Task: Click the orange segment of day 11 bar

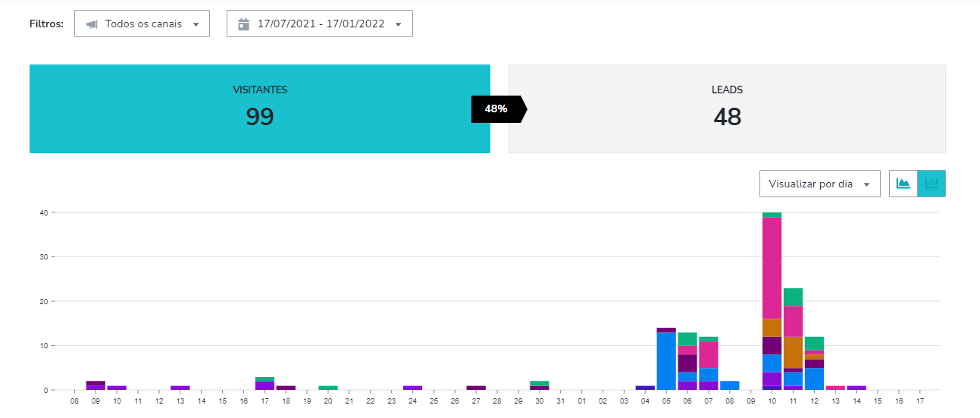Action: click(x=793, y=352)
